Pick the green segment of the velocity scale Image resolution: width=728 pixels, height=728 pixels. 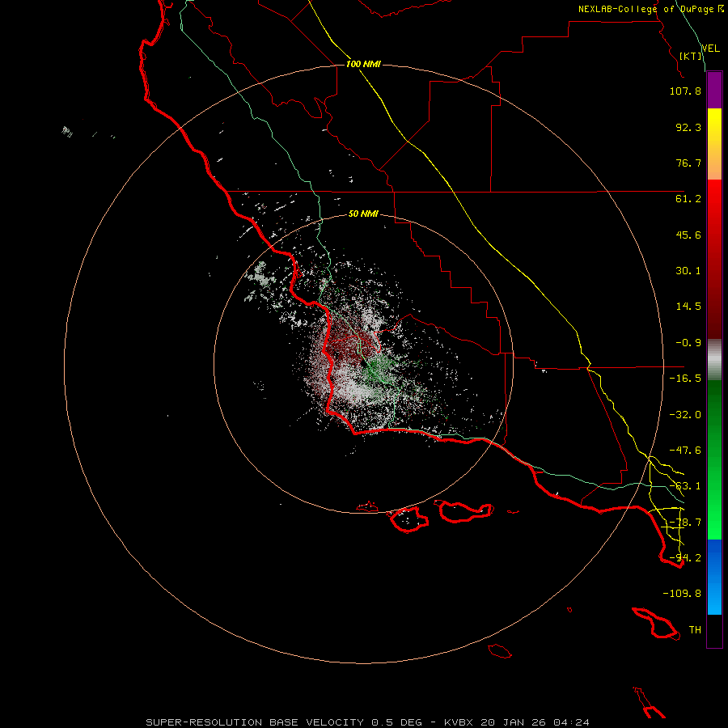(714, 459)
